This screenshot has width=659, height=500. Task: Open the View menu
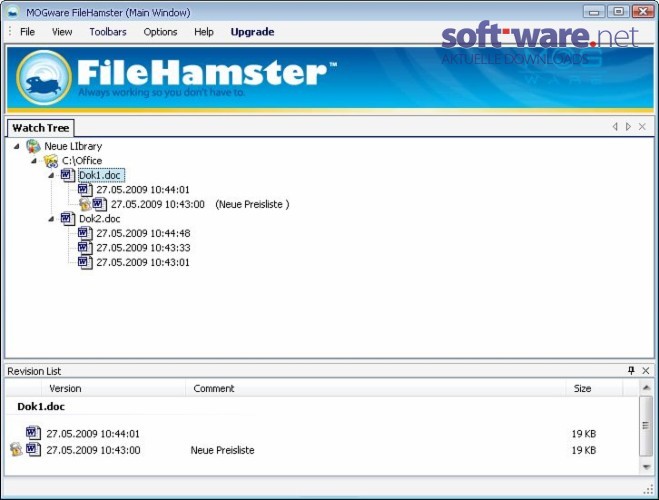tap(62, 32)
